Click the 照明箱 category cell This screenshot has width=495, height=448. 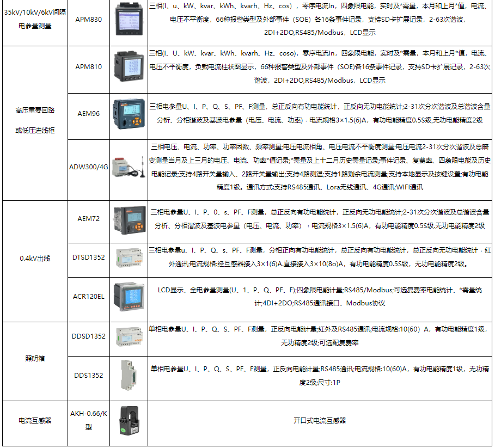tap(35, 359)
